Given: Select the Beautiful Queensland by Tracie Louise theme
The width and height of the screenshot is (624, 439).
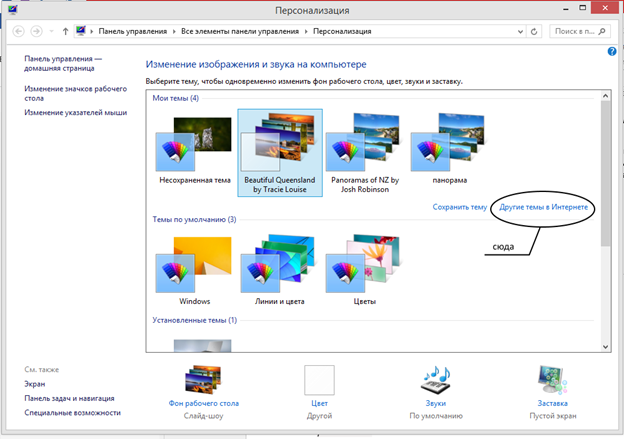Looking at the screenshot, I should coord(280,152).
